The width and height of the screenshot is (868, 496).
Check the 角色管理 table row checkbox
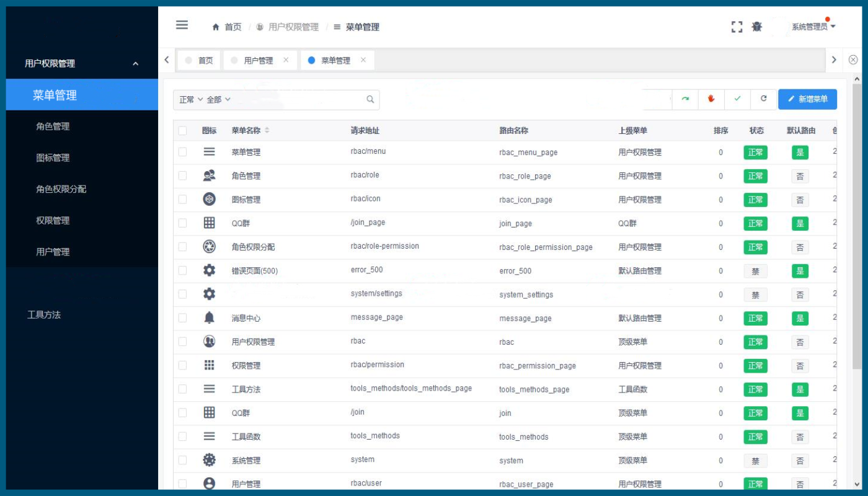(182, 175)
